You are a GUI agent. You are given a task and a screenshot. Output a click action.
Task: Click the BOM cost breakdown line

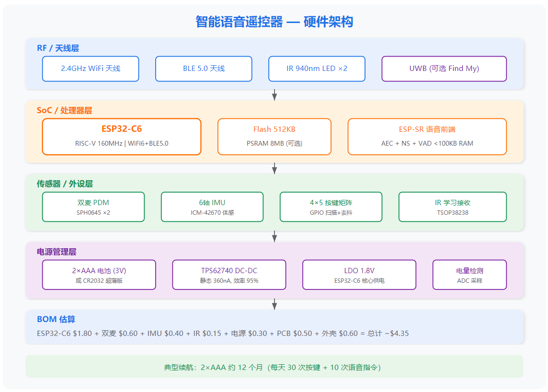pos(223,333)
